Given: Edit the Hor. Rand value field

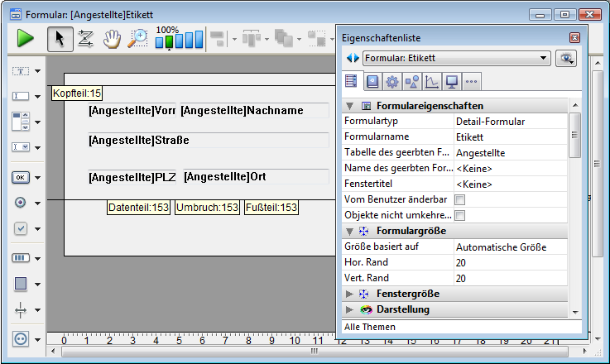Looking at the screenshot, I should [509, 262].
